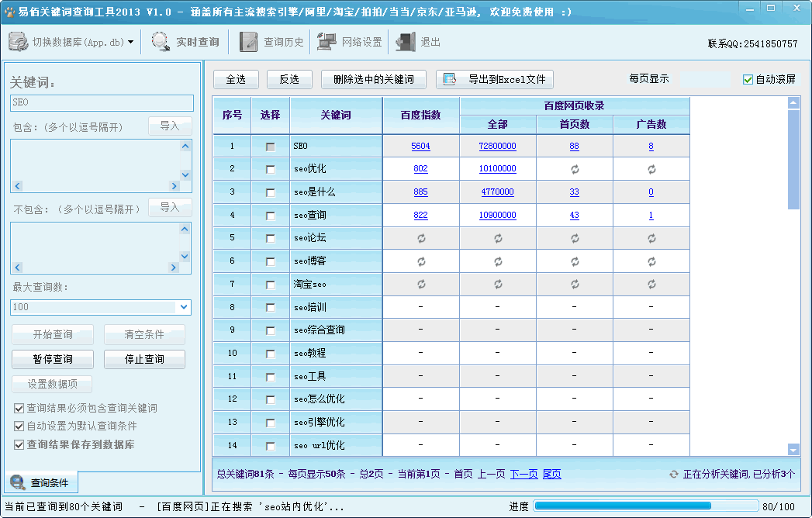This screenshot has height=518, width=812.
Task: Click refresh icon in seo论坛 百度指数 cell
Action: click(420, 238)
